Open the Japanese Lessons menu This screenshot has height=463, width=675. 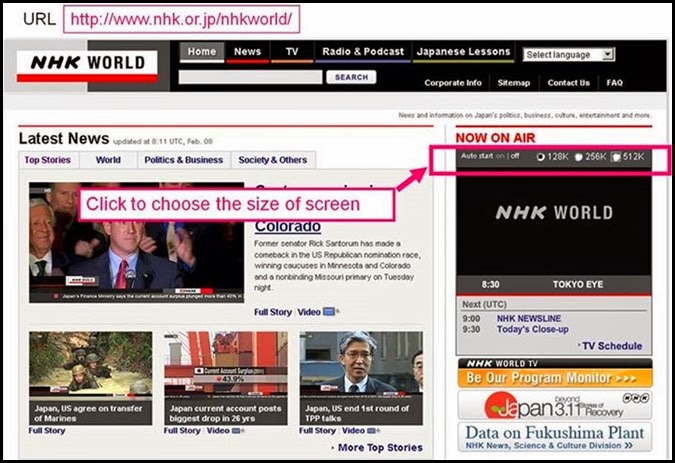[x=463, y=52]
